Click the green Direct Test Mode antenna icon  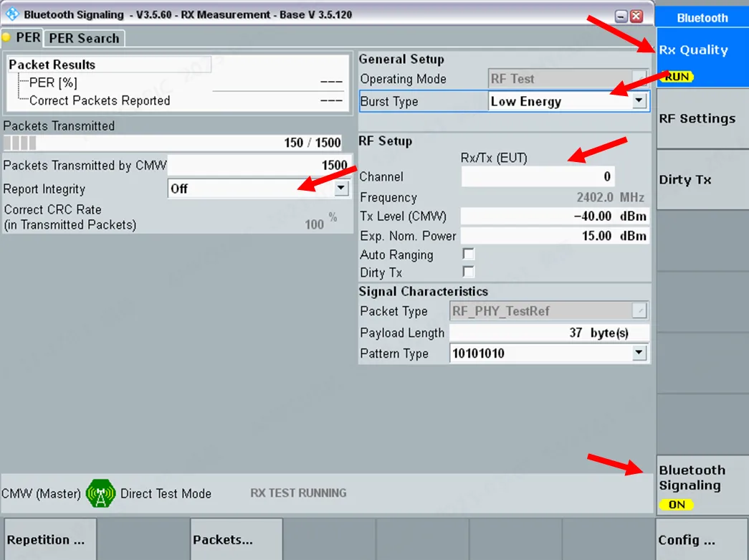click(x=100, y=493)
